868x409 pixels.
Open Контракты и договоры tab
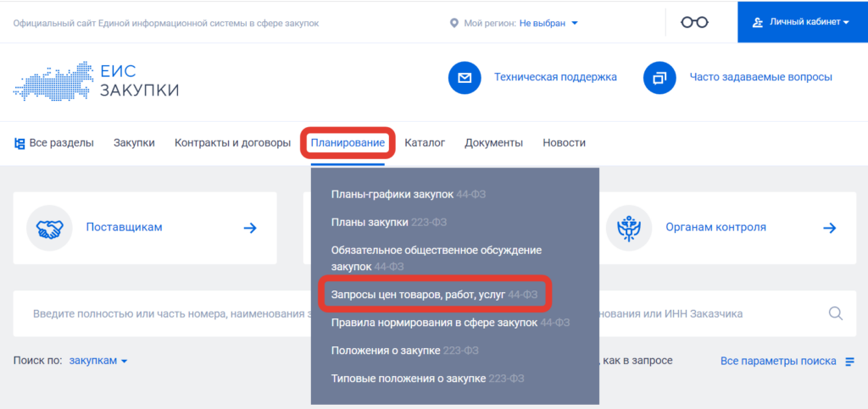pyautogui.click(x=232, y=143)
